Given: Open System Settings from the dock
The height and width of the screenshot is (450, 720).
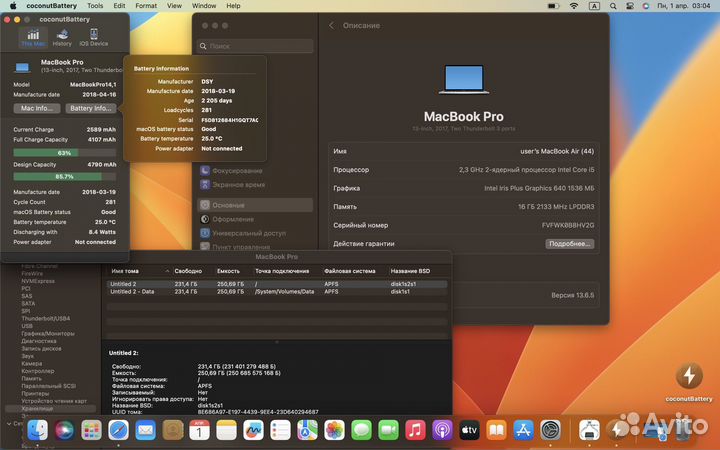Looking at the screenshot, I should tap(551, 430).
